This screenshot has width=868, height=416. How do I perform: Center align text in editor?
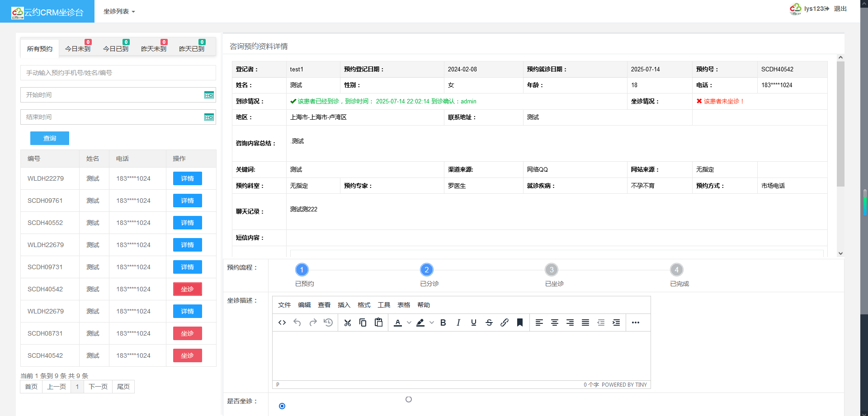pos(555,323)
